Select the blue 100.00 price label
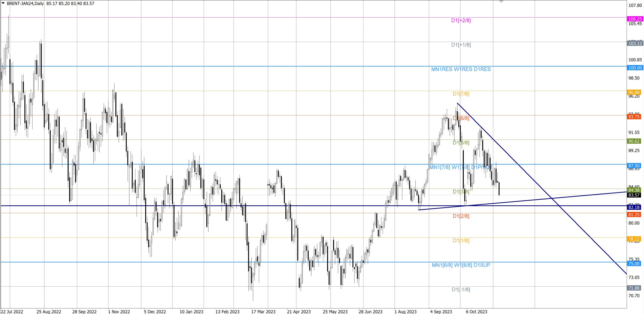The image size is (644, 314). (x=635, y=68)
